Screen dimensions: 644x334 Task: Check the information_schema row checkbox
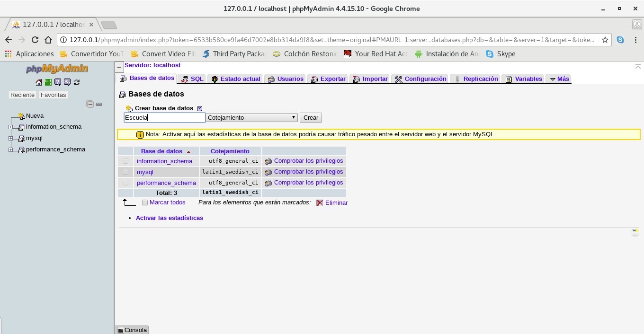click(x=125, y=161)
